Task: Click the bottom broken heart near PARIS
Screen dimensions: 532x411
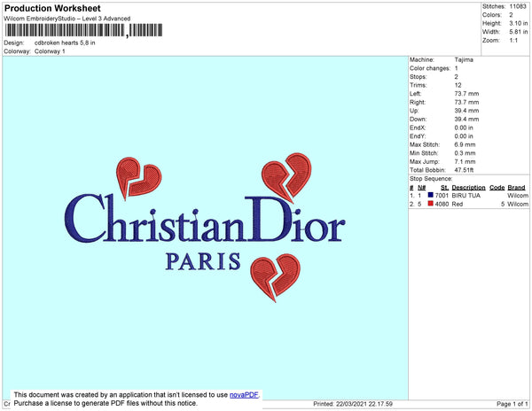Action: 276,277
